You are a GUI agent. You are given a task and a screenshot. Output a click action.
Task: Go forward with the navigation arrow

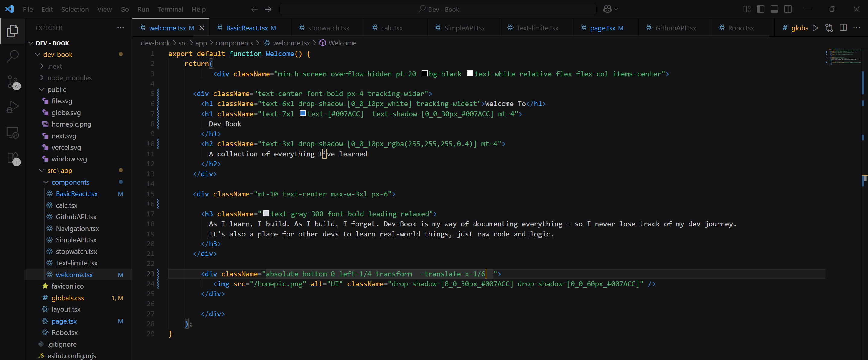pyautogui.click(x=268, y=9)
